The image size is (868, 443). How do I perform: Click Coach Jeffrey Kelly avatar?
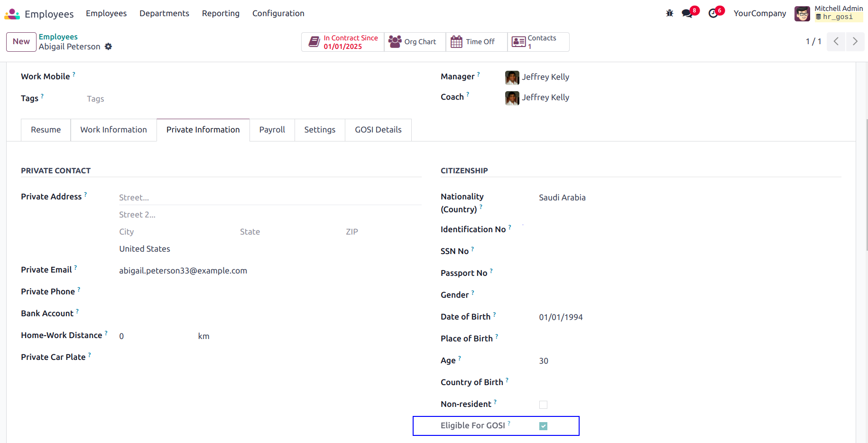coord(512,98)
